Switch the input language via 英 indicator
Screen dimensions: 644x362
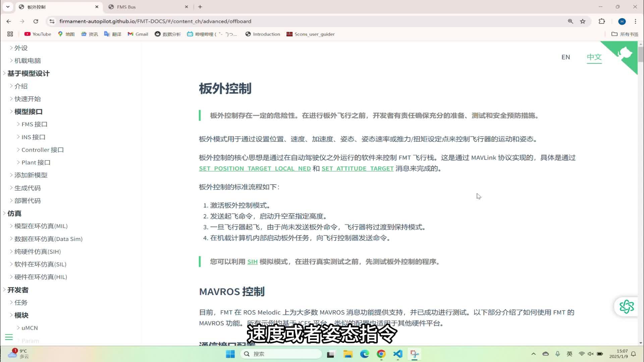(x=569, y=354)
